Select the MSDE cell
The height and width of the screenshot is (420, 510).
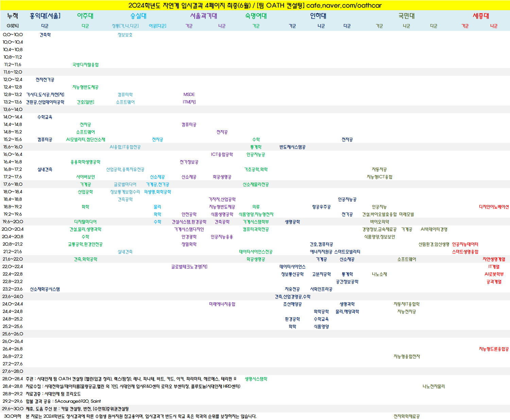pos(189,95)
